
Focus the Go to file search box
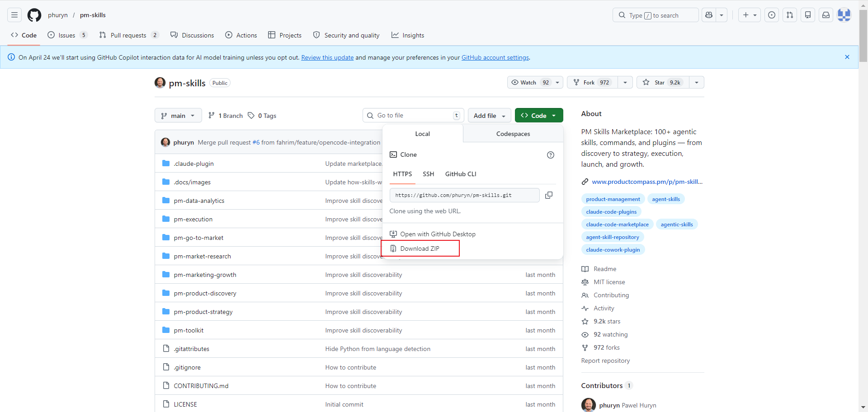pos(413,116)
